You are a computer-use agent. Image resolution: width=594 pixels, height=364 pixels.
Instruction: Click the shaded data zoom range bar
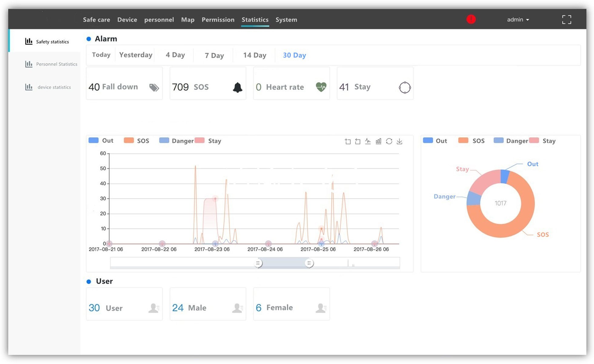point(283,263)
